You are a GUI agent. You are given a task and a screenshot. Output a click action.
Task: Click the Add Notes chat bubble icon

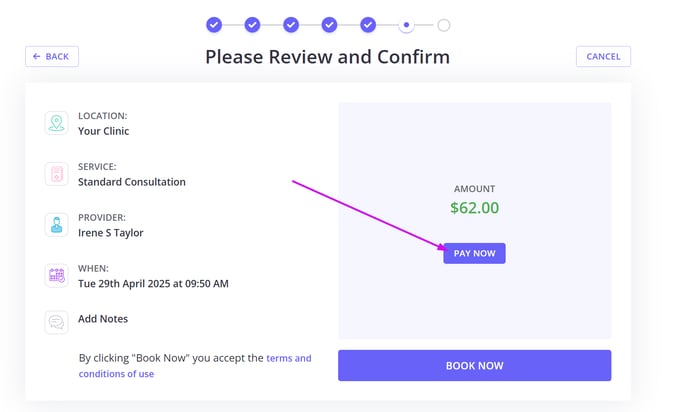pos(56,322)
